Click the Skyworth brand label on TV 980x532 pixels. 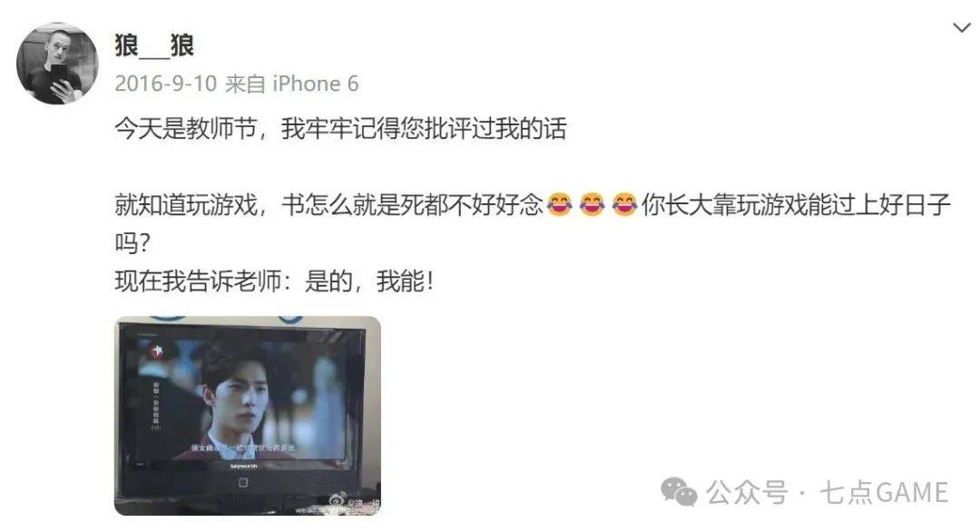(x=243, y=466)
